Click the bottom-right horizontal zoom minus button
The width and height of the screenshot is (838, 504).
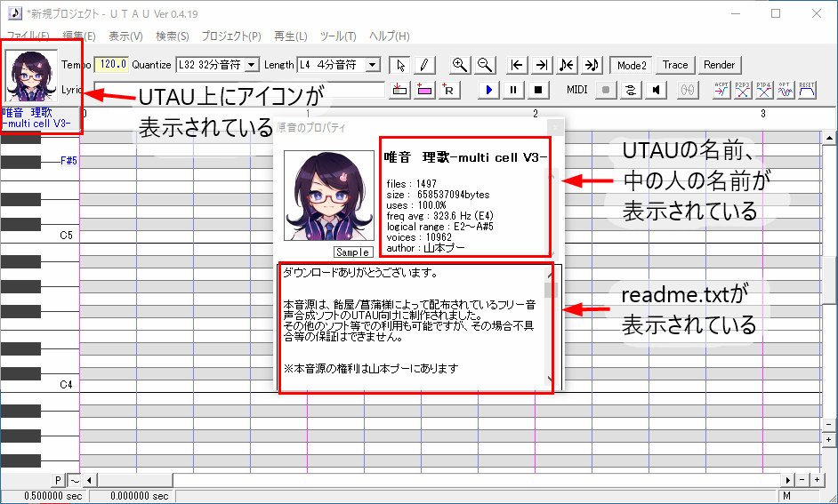point(802,481)
